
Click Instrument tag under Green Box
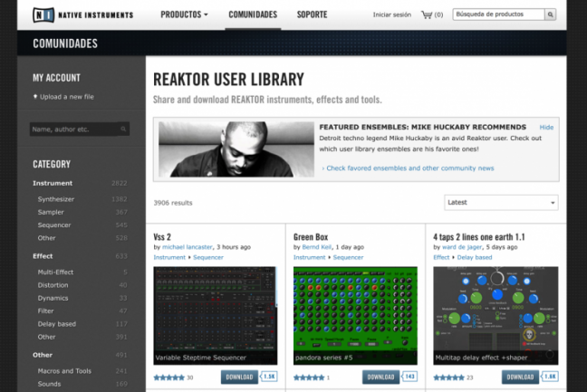click(x=310, y=257)
